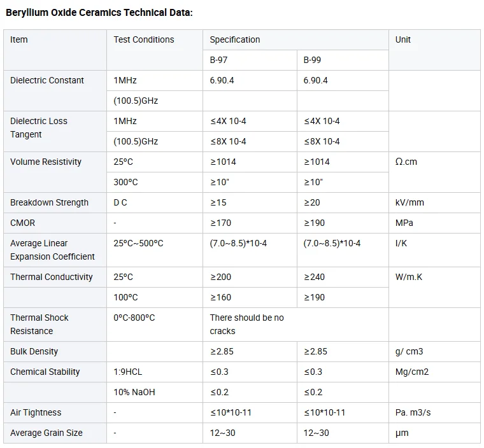Select the CMOR row label
This screenshot has width=484, height=448.
point(23,223)
